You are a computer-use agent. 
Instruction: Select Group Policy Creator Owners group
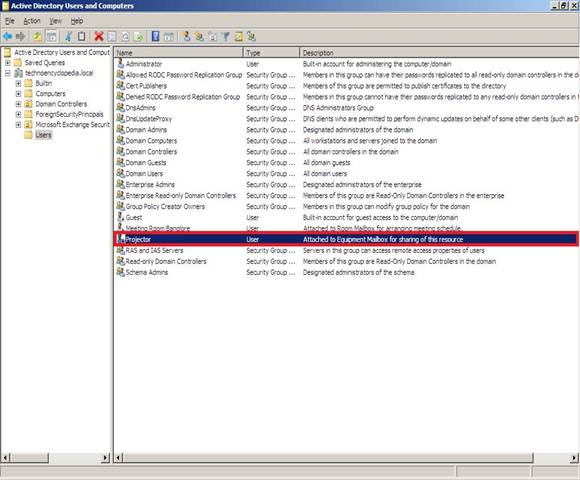pyautogui.click(x=346, y=207)
